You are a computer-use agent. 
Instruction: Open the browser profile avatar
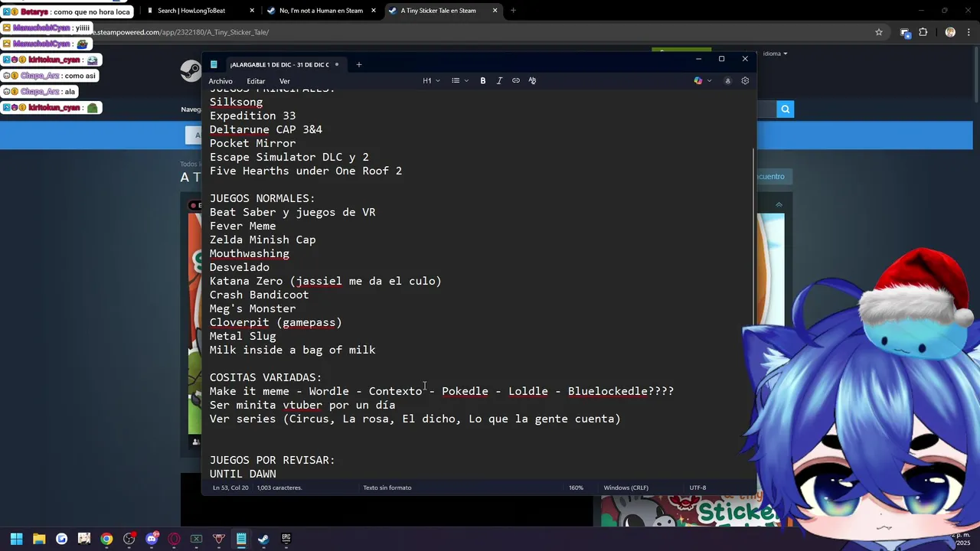click(x=950, y=32)
